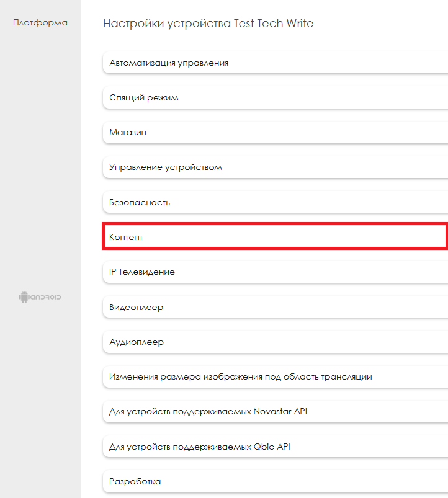
Task: Open the Управление устройством section
Action: pos(165,167)
